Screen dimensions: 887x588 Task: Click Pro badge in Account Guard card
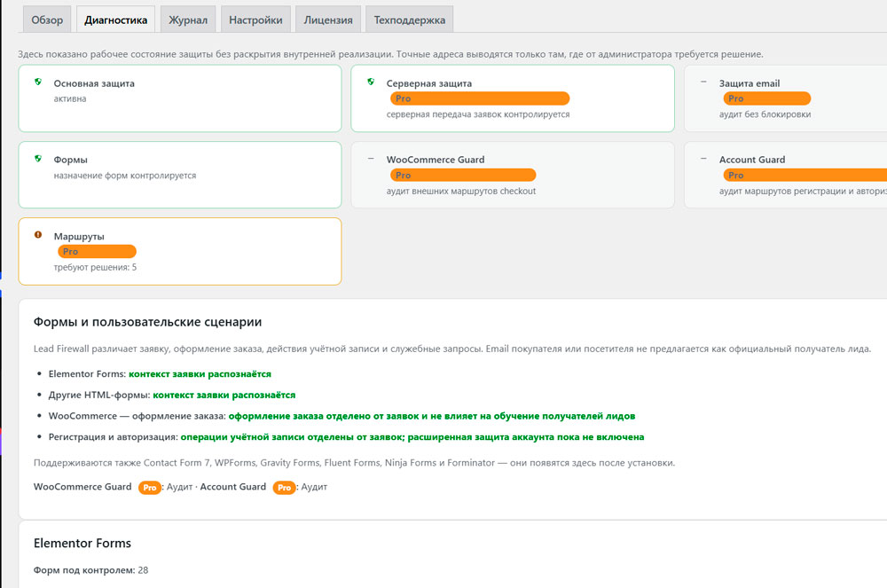(805, 176)
